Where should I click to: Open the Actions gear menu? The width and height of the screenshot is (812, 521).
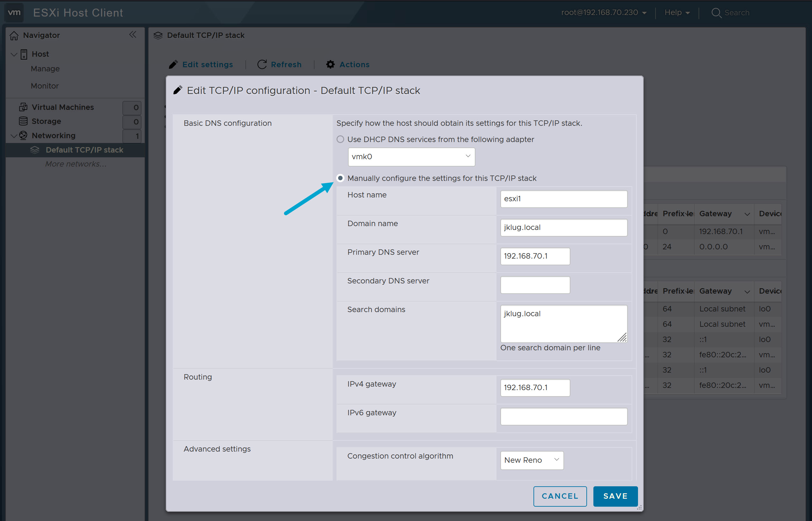click(330, 64)
